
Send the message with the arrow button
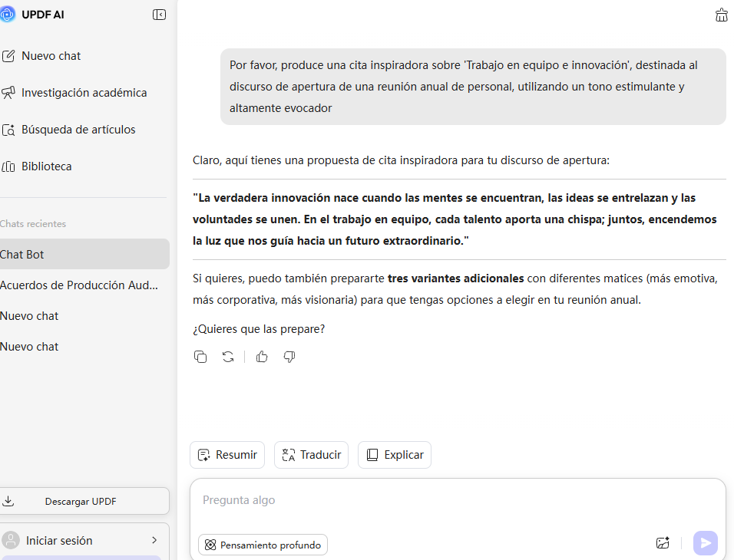[x=706, y=542]
